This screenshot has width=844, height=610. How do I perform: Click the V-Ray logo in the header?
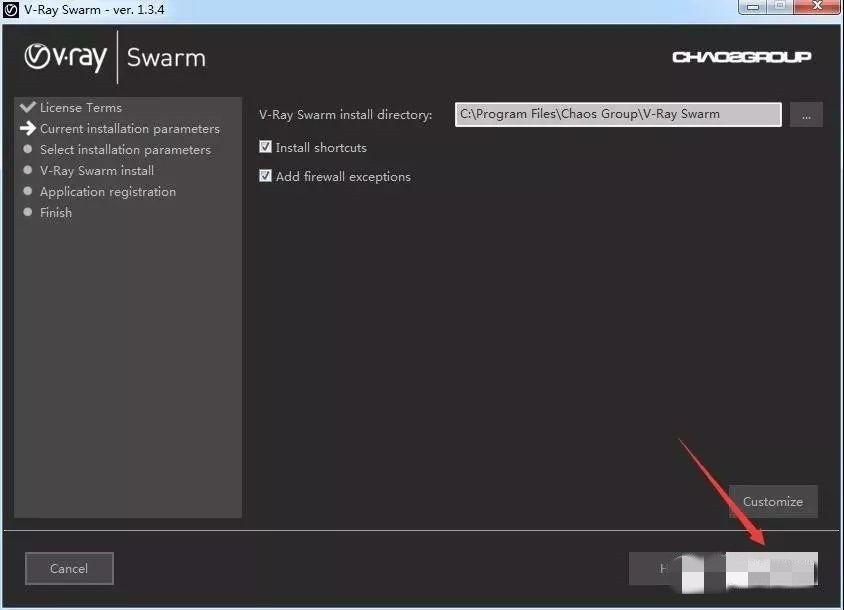[65, 57]
